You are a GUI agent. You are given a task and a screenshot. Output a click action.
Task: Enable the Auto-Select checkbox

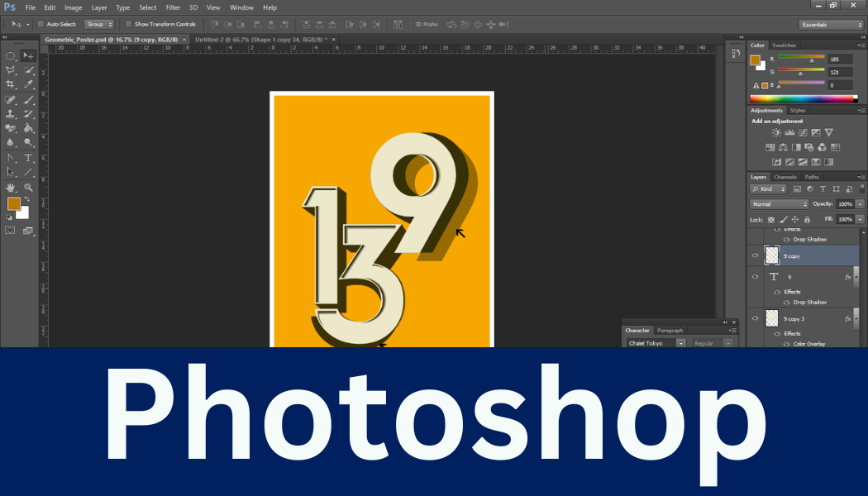(x=41, y=24)
